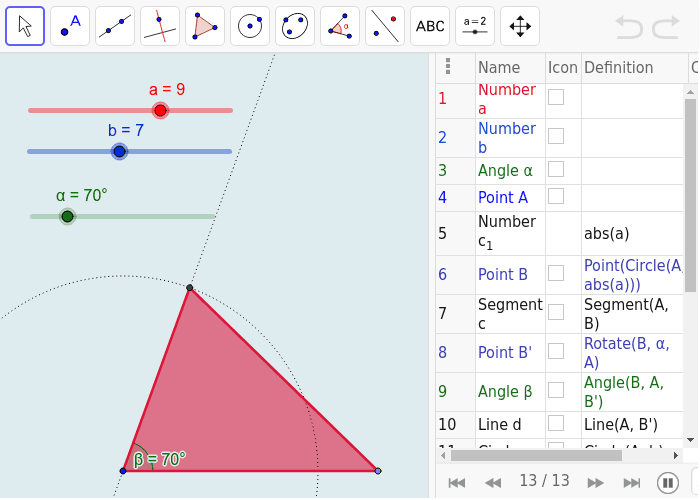This screenshot has height=500, width=700.
Task: Jump to first construction step
Action: point(457,483)
